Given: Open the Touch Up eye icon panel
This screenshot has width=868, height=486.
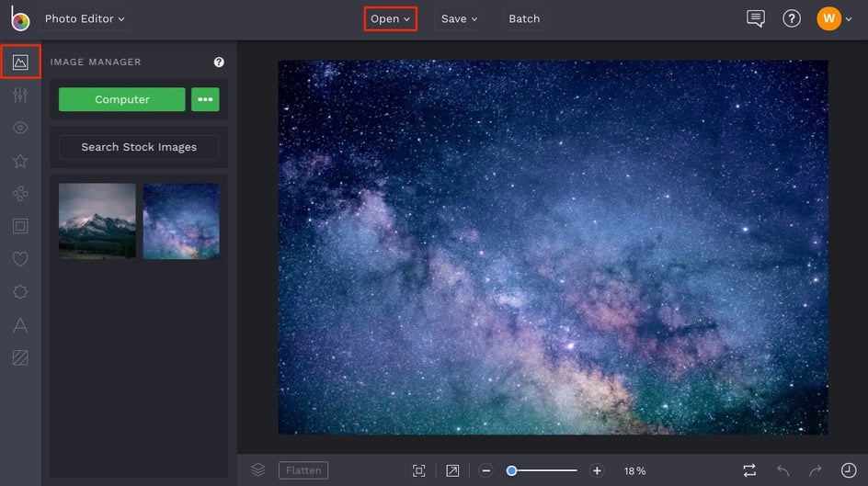Looking at the screenshot, I should click(x=20, y=128).
